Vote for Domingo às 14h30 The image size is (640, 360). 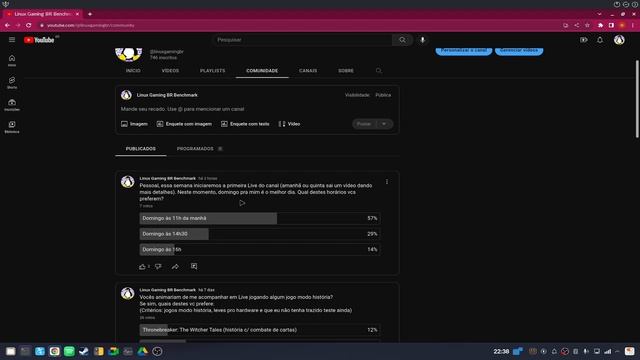260,234
